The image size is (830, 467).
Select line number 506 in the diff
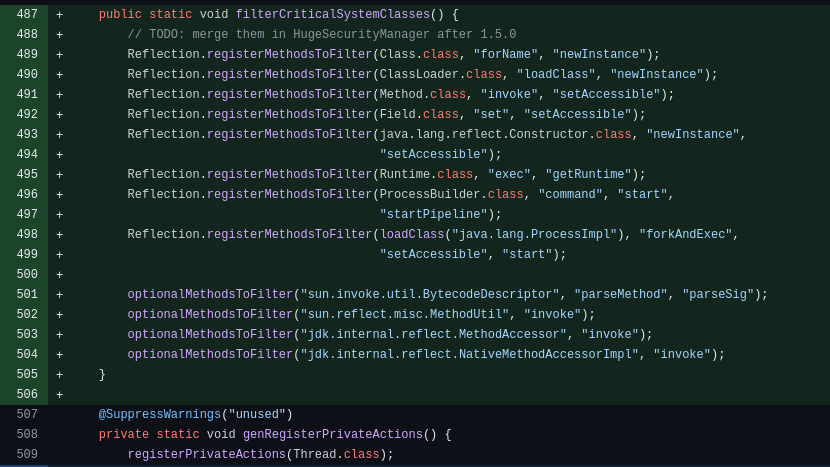27,394
